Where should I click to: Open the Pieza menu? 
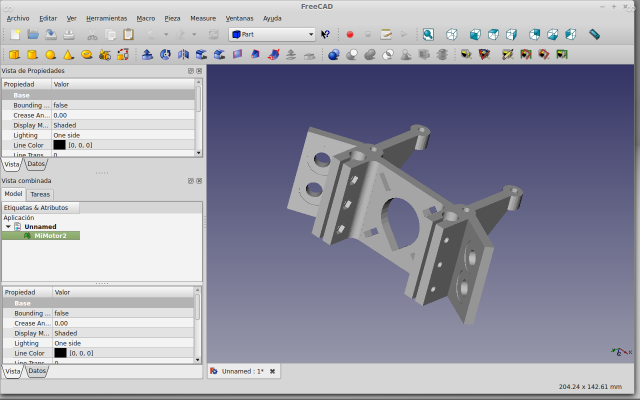click(172, 18)
